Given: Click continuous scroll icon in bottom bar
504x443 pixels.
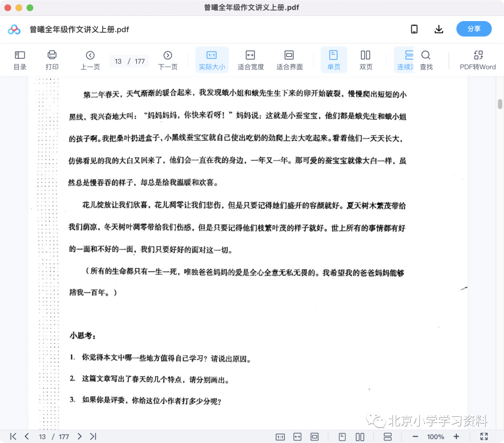Looking at the screenshot, I should pyautogui.click(x=388, y=437).
